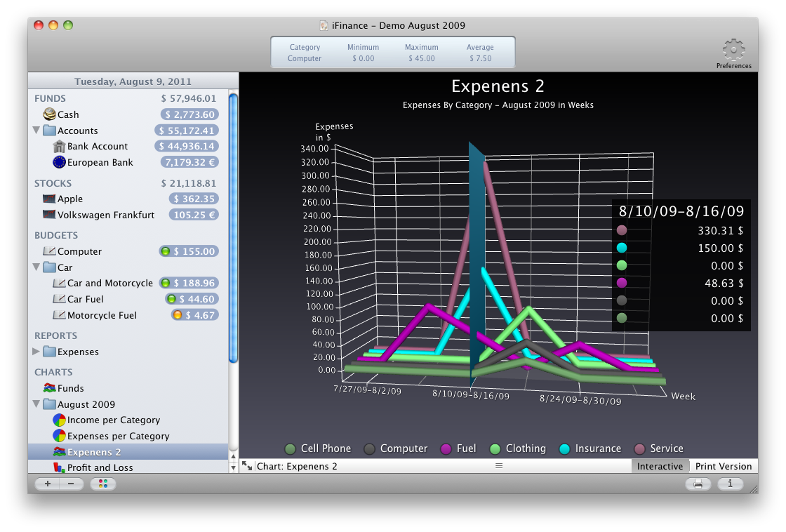Toggle Fuel series in legend
The width and height of the screenshot is (786, 532).
pos(458,448)
